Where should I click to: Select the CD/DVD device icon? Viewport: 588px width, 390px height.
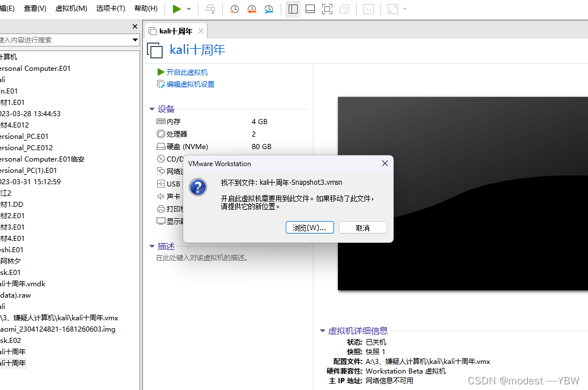pos(161,159)
